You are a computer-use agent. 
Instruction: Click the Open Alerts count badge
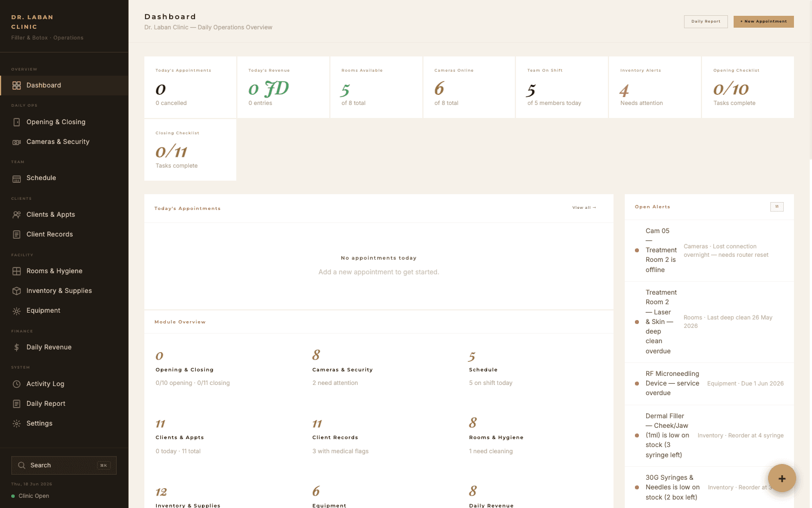(x=777, y=207)
